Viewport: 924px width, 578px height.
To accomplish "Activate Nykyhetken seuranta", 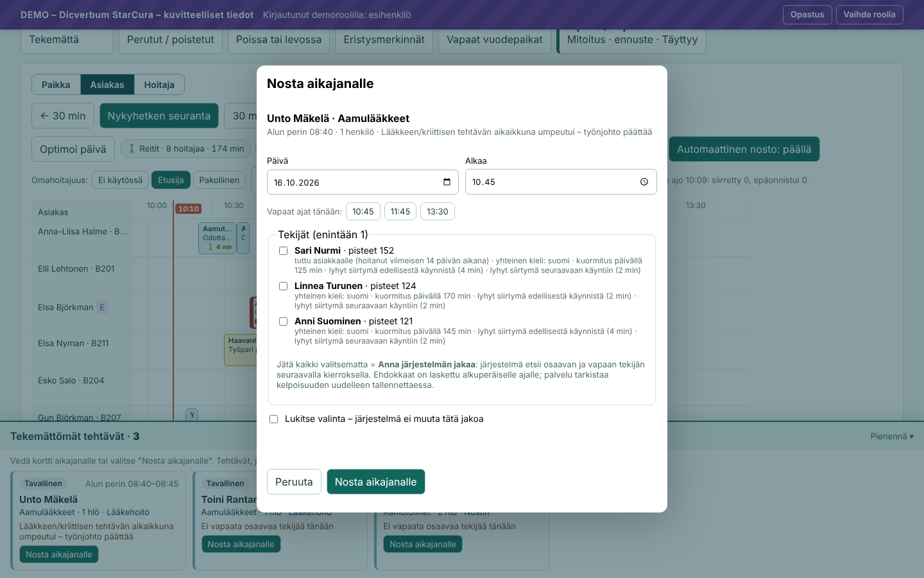I will [x=159, y=116].
